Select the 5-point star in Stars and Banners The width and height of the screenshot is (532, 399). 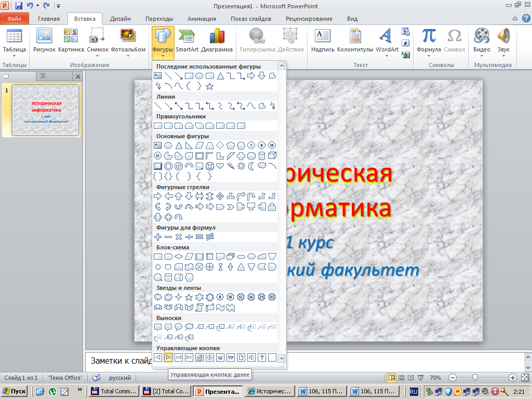pyautogui.click(x=189, y=298)
